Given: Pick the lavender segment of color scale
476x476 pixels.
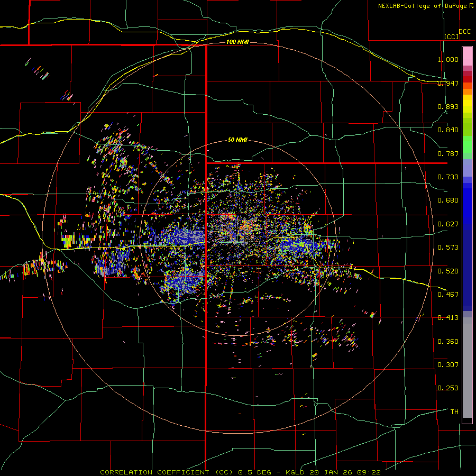Looking at the screenshot, I should coord(467,168).
